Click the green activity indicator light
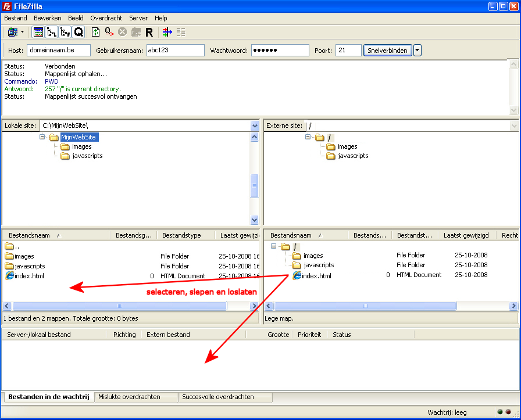521x420 pixels. 500,412
